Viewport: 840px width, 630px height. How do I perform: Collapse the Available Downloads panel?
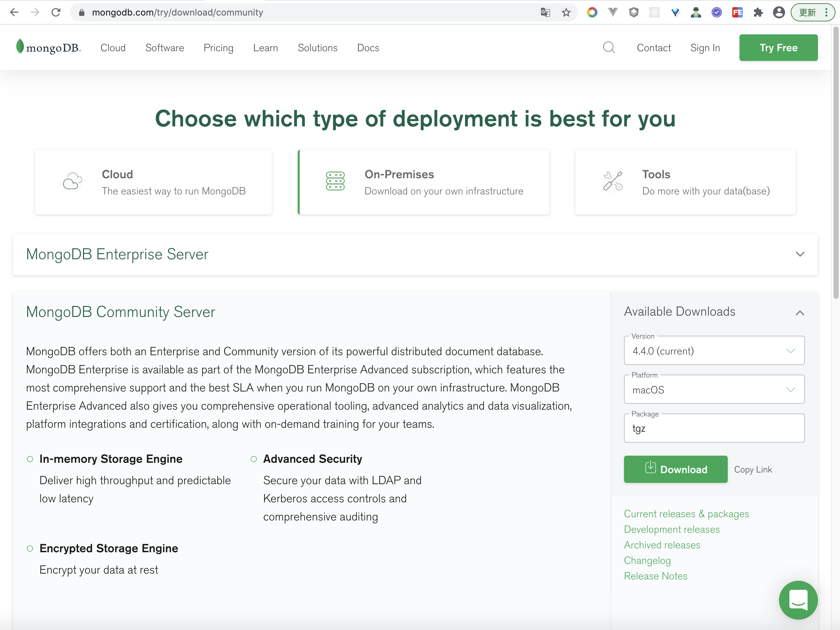pyautogui.click(x=800, y=313)
